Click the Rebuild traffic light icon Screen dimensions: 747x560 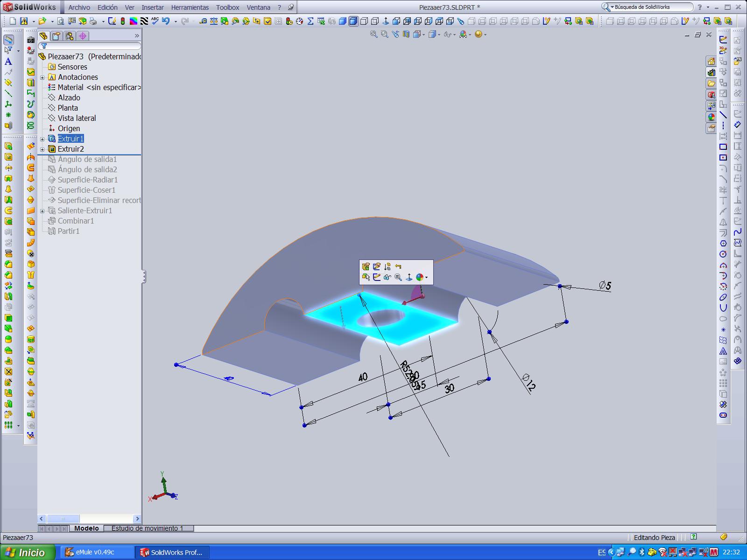[122, 21]
